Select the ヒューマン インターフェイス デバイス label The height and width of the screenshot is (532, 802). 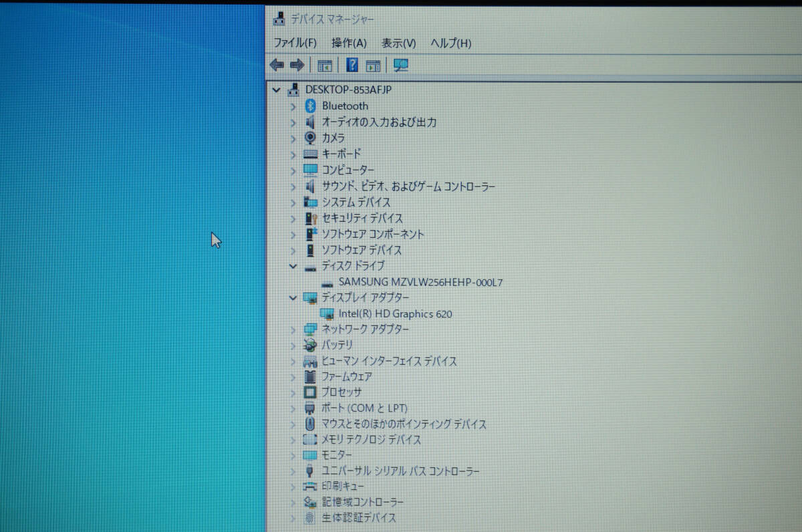pyautogui.click(x=389, y=361)
